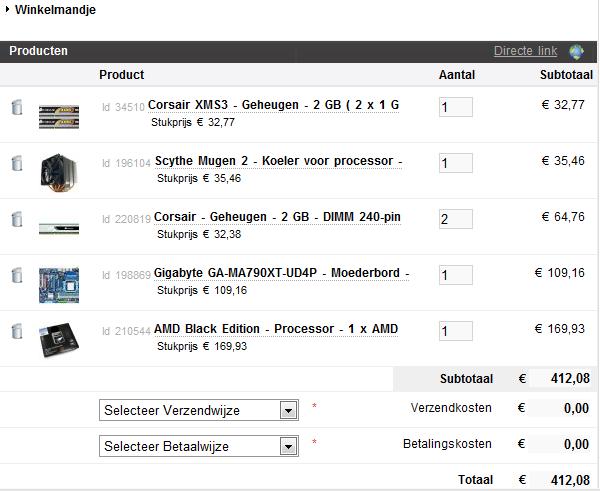Remove Corsair XMS3 memory with trash icon
The image size is (600, 491).
(17, 107)
